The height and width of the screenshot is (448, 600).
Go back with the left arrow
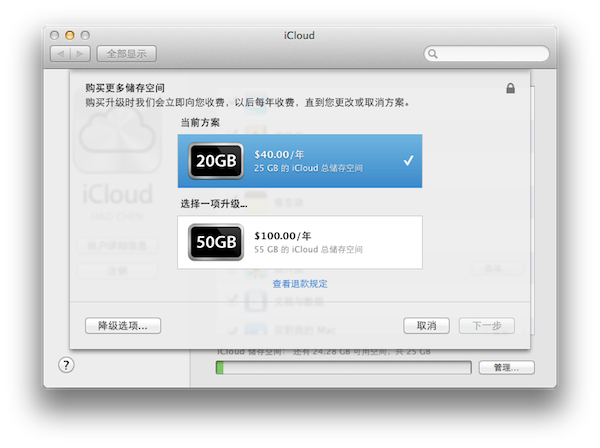(60, 54)
